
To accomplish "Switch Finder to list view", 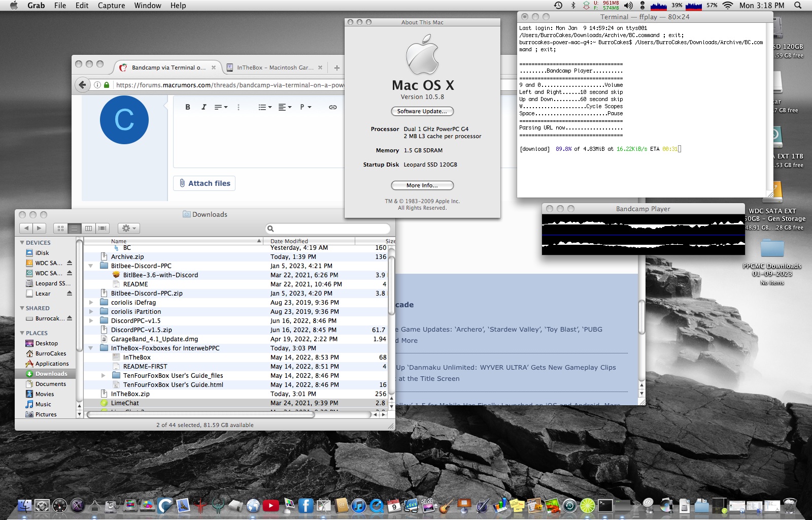I will click(x=74, y=229).
